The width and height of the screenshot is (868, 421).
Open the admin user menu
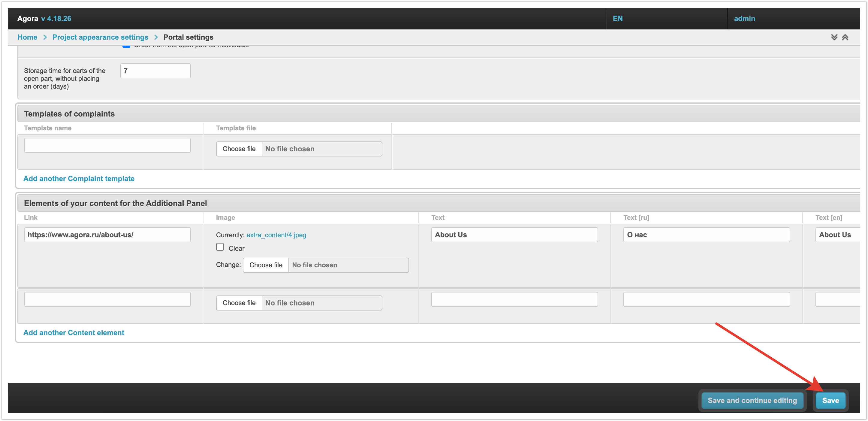click(744, 19)
